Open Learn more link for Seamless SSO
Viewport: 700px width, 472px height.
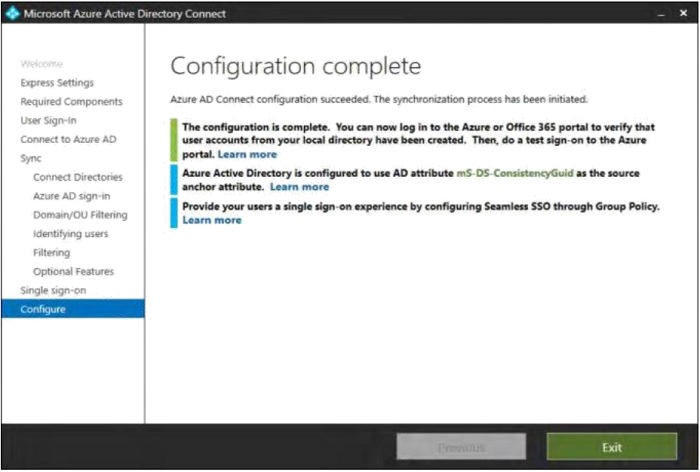click(x=212, y=220)
